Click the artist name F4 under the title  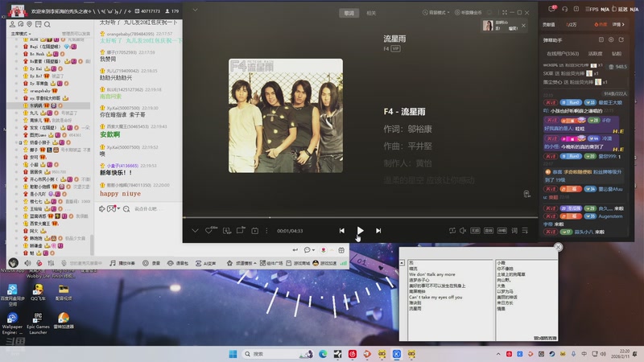click(386, 48)
